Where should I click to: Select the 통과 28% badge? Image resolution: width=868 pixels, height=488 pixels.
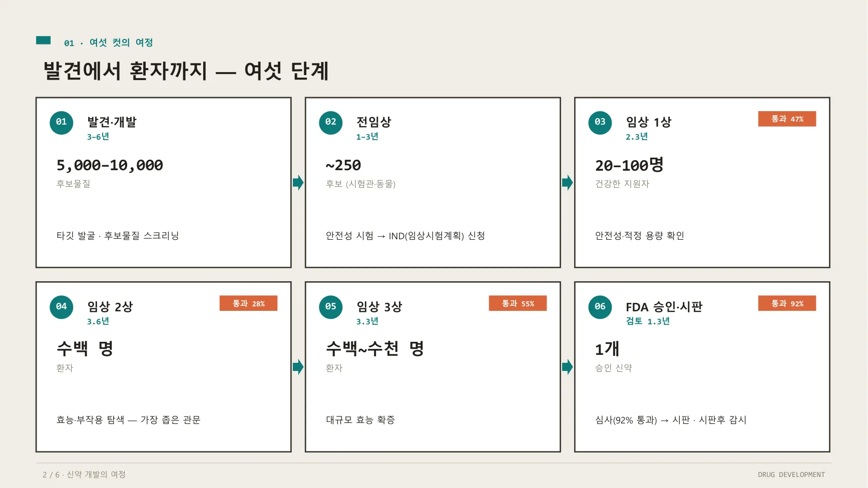click(248, 303)
